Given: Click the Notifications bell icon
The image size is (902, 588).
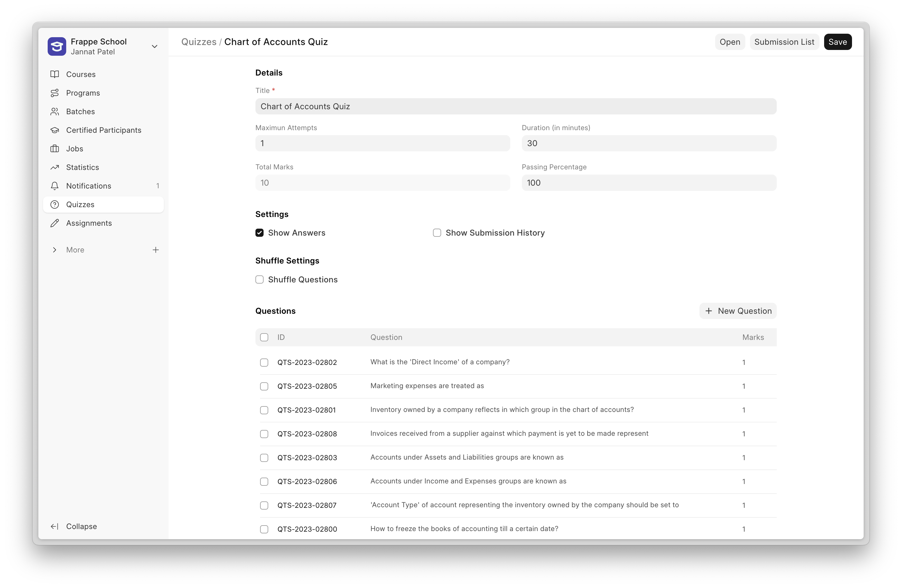Looking at the screenshot, I should 55,186.
